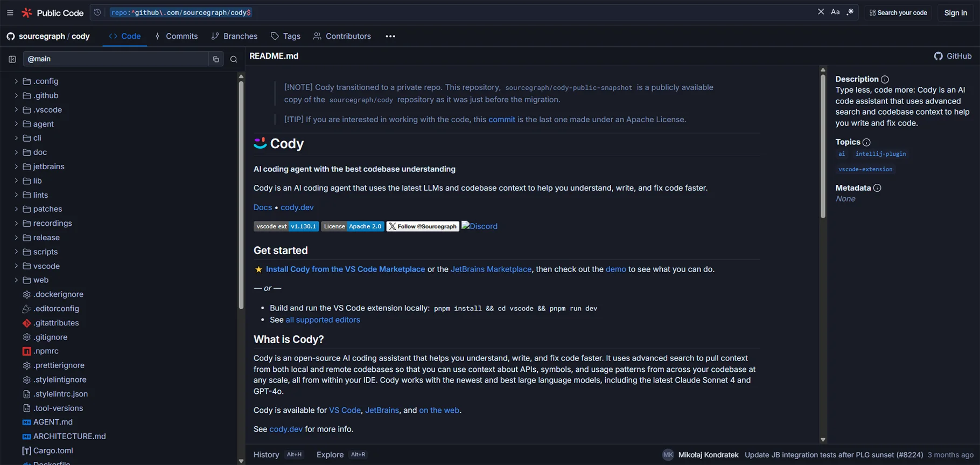Image resolution: width=980 pixels, height=465 pixels.
Task: Expand the jetbrains folder
Action: pos(16,166)
